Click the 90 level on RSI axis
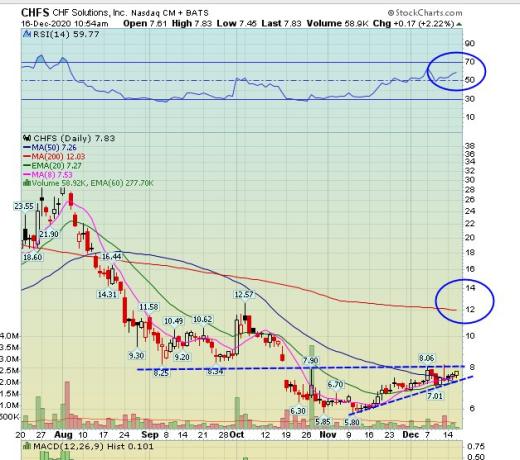 470,43
